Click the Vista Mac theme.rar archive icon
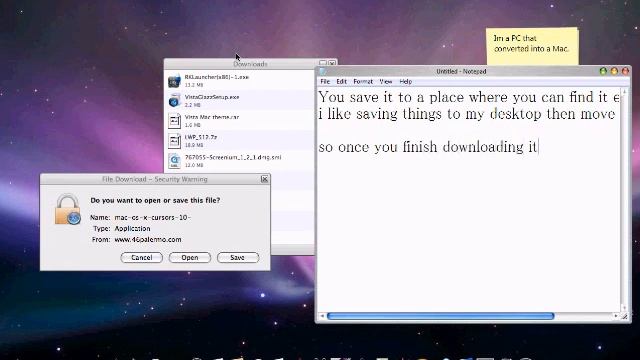640x360 pixels. tap(174, 121)
